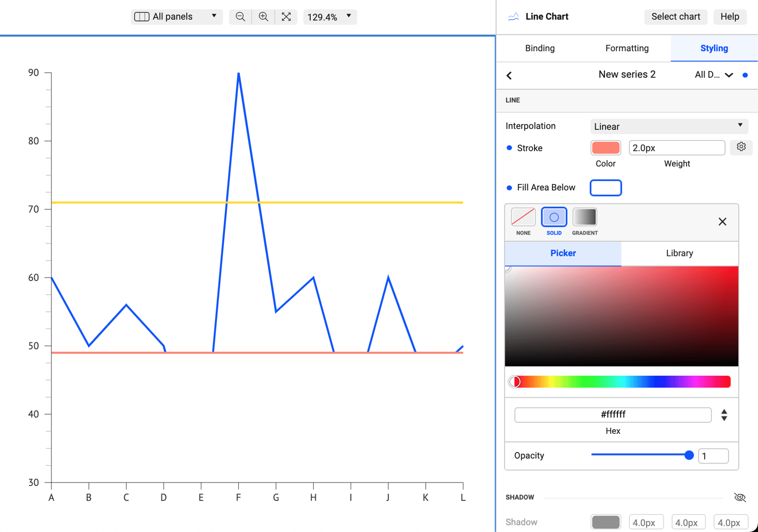Image resolution: width=758 pixels, height=532 pixels.
Task: Open stroke settings via gear icon
Action: coord(741,147)
